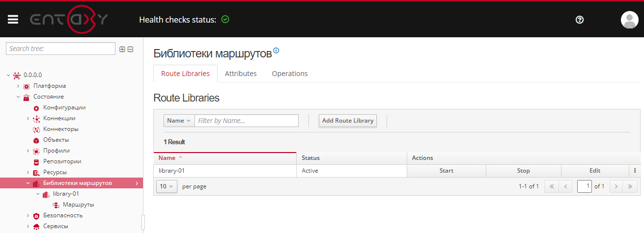Expand the Коннекции node chevron
This screenshot has height=233, width=644.
[28, 118]
